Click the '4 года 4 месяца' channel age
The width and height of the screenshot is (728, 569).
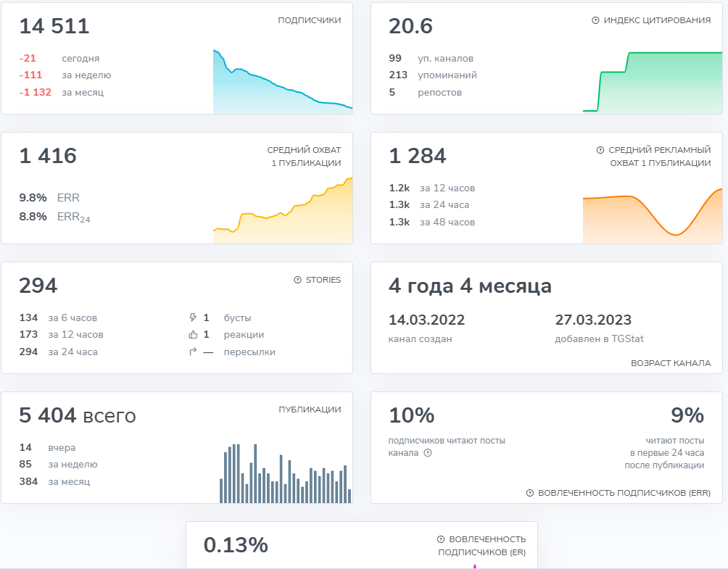pos(470,286)
